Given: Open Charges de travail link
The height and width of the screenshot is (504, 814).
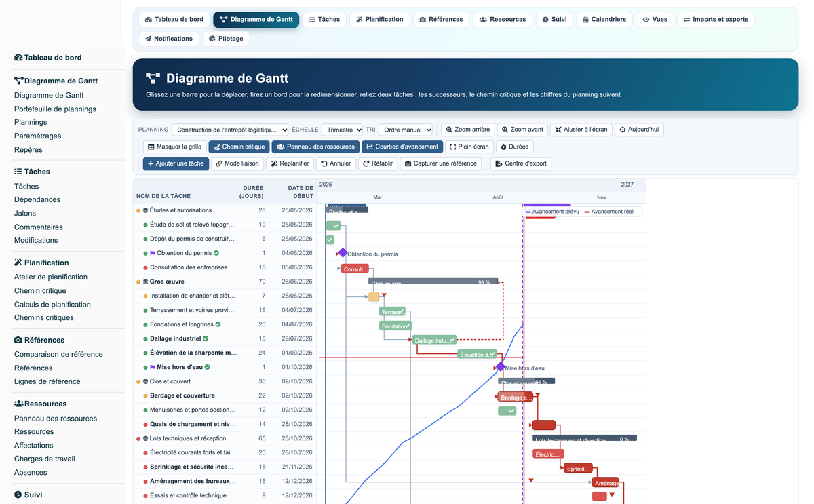Looking at the screenshot, I should tap(45, 459).
